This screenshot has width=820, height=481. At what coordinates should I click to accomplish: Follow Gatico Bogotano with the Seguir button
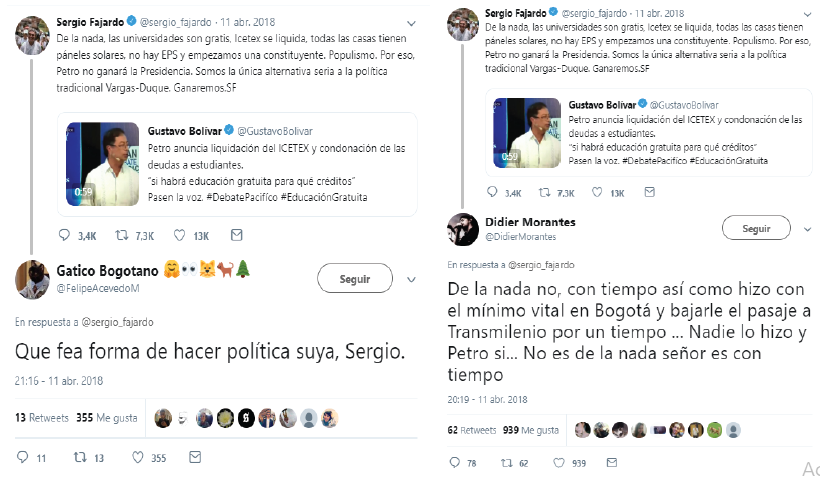tap(355, 278)
